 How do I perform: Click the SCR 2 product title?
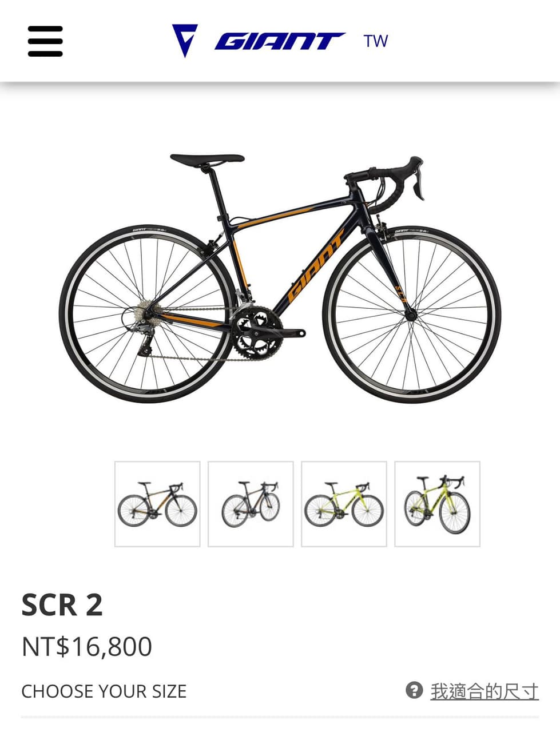(62, 605)
